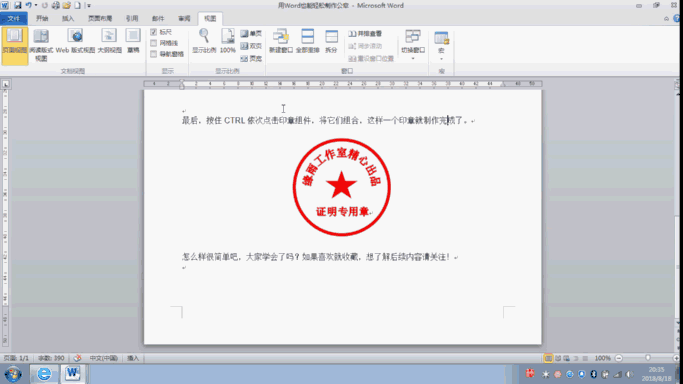683x384 pixels.
Task: Switch to Web Layout view
Action: pos(75,41)
